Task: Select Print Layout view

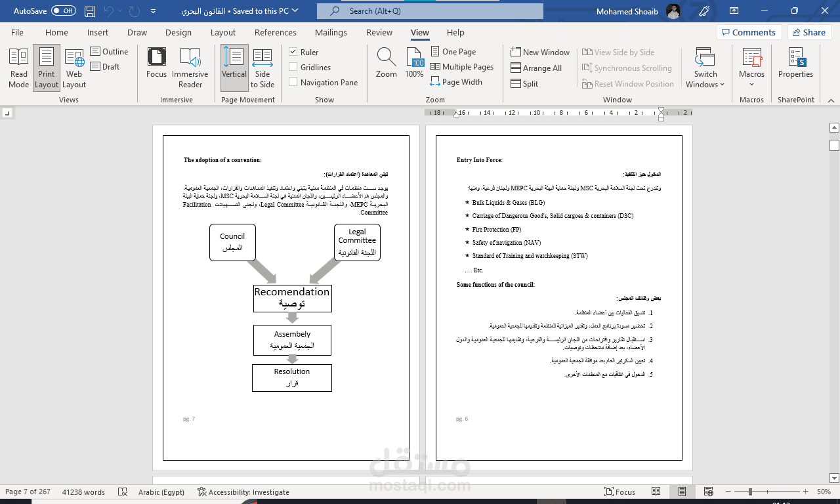Action: [47, 68]
